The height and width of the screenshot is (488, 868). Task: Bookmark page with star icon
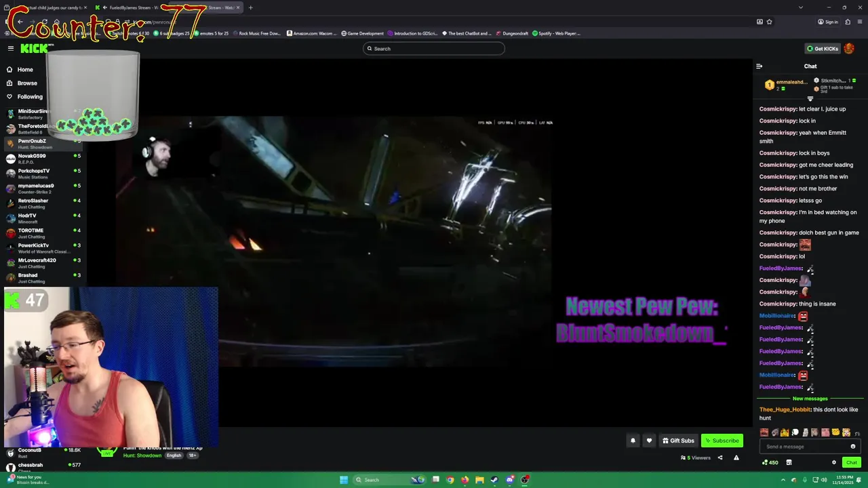(769, 22)
